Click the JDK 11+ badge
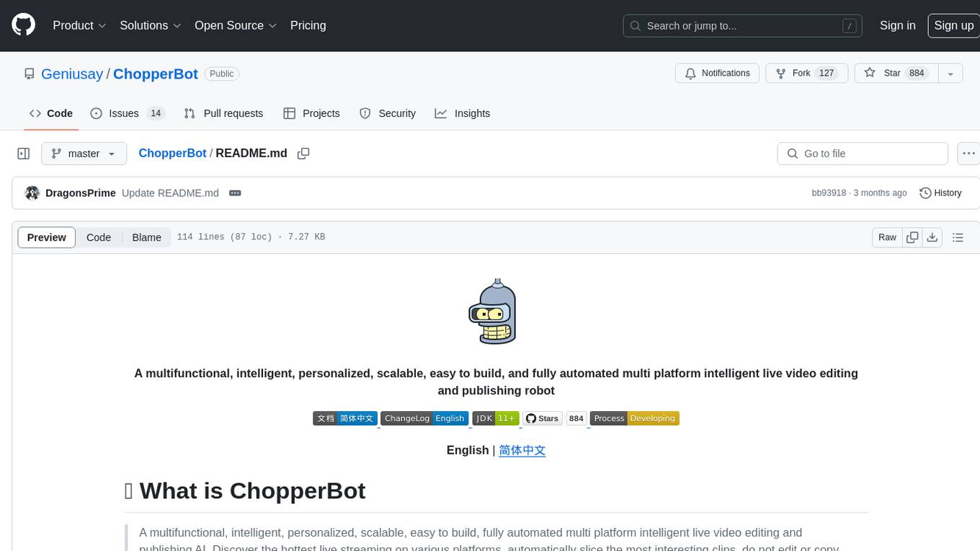This screenshot has width=980, height=551. point(496,418)
